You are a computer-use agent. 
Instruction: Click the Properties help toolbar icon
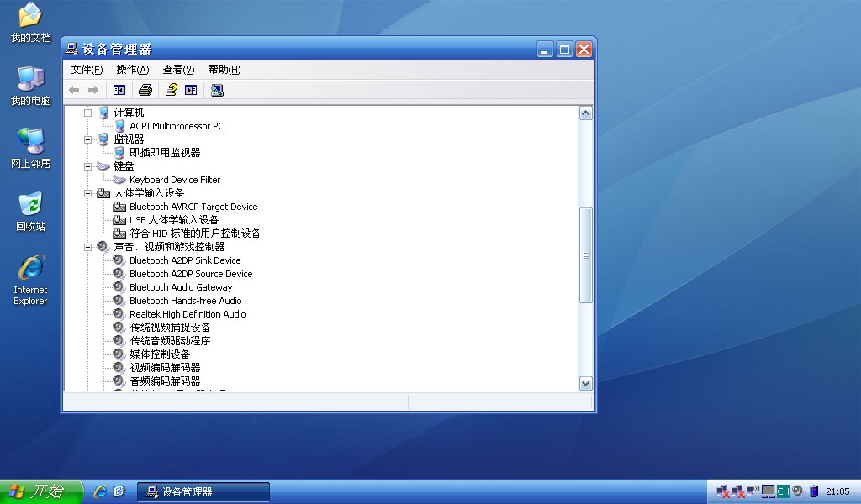click(171, 90)
